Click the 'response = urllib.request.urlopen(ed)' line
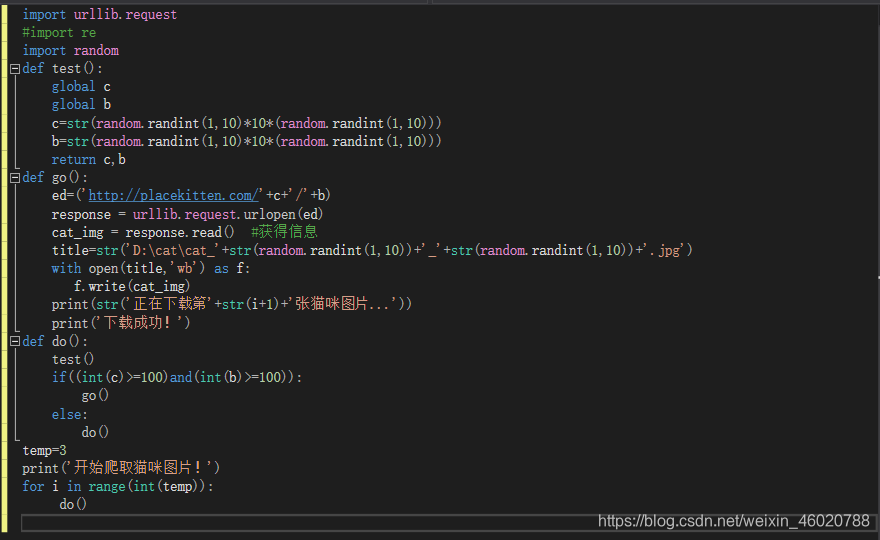This screenshot has width=880, height=540. [187, 214]
